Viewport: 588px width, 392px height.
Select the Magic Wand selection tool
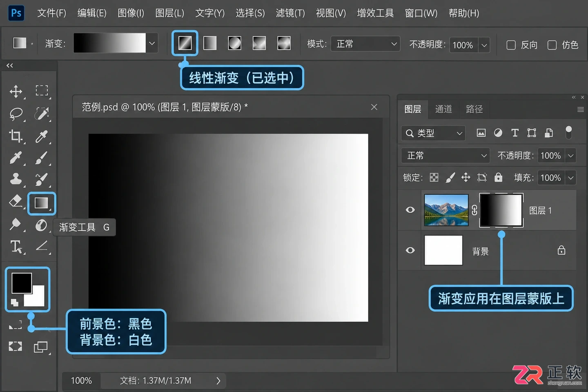click(42, 114)
